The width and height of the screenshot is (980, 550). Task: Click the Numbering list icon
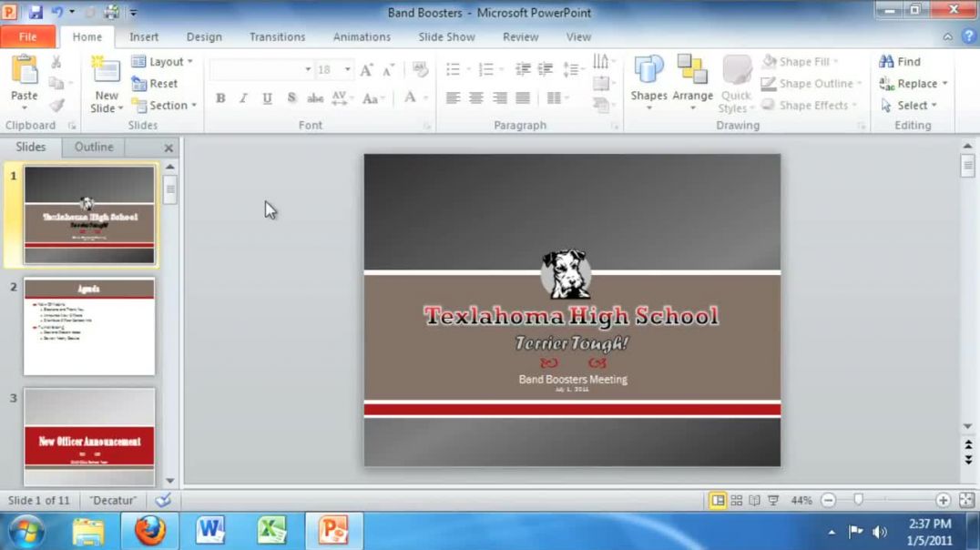pos(486,69)
